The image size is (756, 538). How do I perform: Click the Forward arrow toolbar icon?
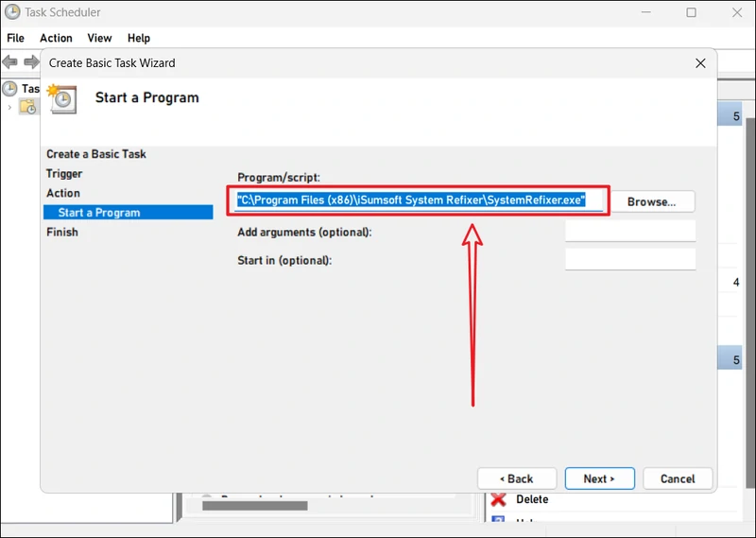[x=31, y=61]
